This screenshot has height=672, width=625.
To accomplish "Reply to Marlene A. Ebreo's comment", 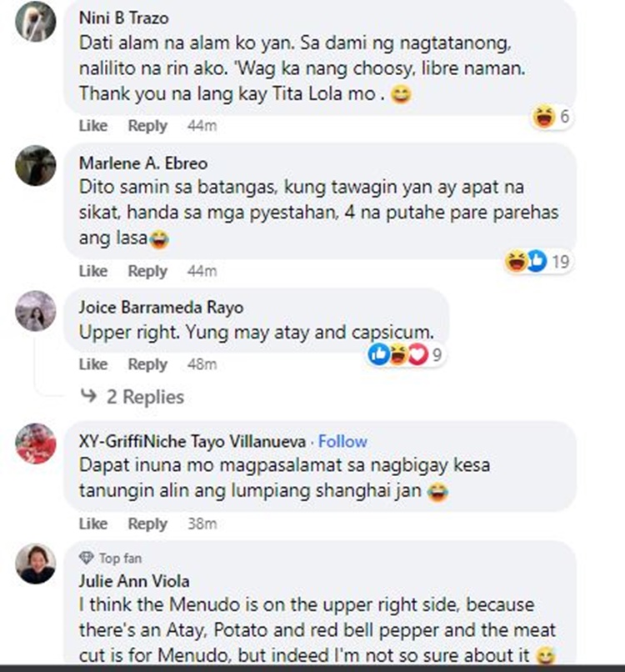I will (147, 271).
